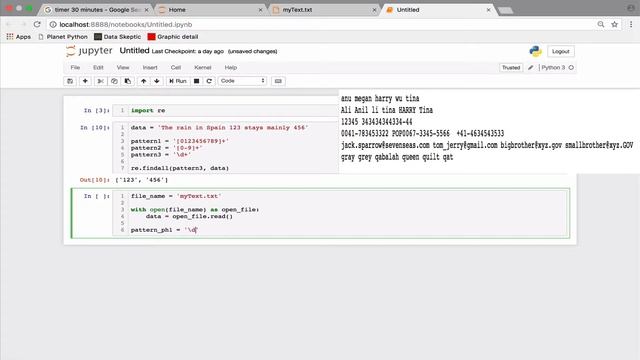Open a new browser tab
Viewport: 640px width, 360px height.
(506, 10)
